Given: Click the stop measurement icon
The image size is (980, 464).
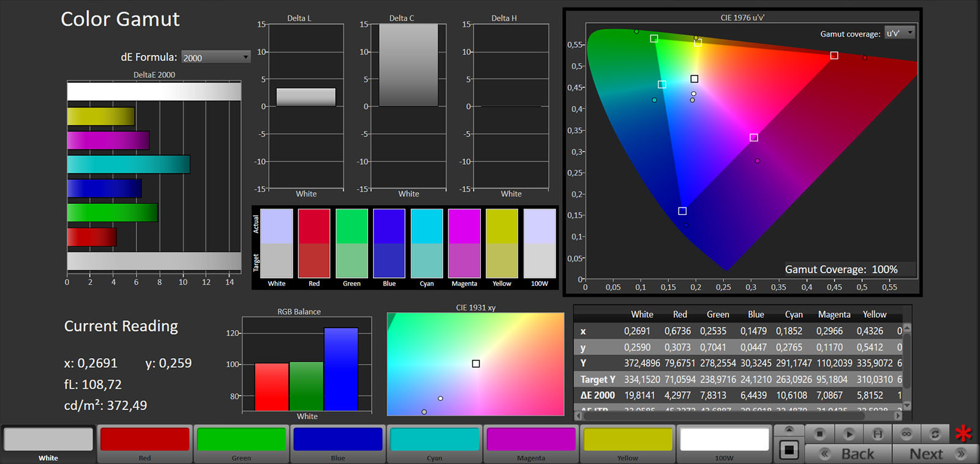Looking at the screenshot, I should tap(820, 433).
